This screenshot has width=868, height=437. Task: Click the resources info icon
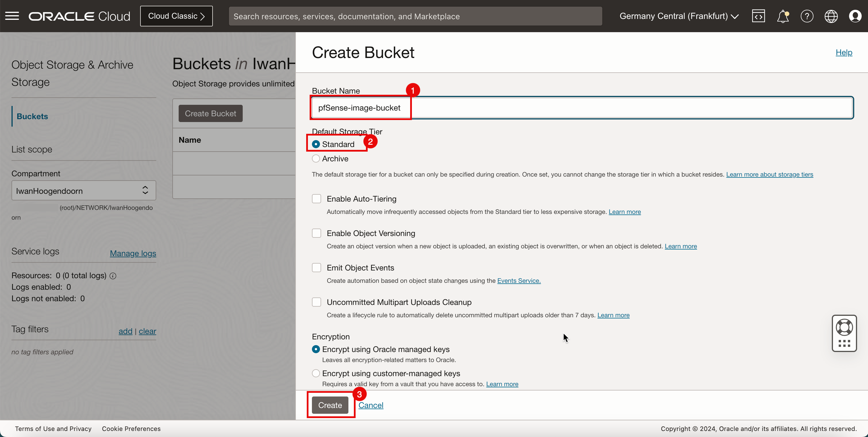(x=113, y=276)
